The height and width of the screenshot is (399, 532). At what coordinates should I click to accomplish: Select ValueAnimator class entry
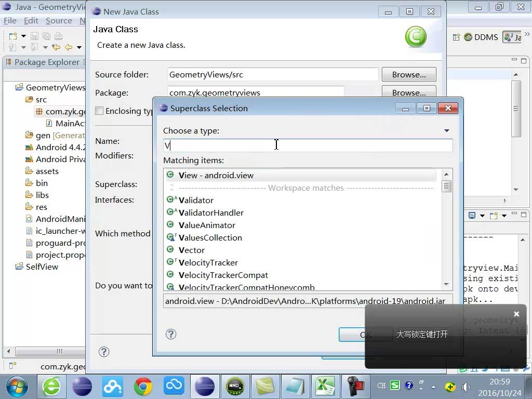(x=207, y=225)
